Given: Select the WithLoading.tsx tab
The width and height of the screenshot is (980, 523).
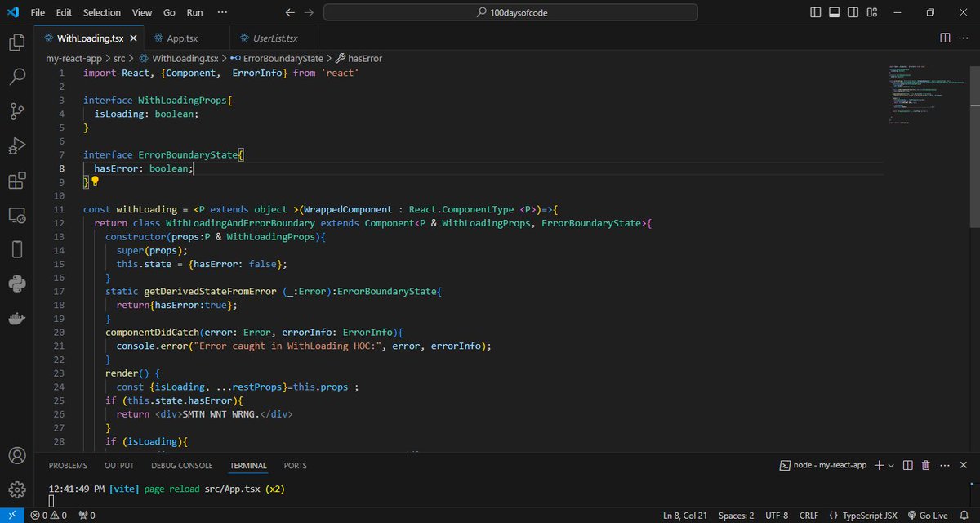Looking at the screenshot, I should 89,38.
